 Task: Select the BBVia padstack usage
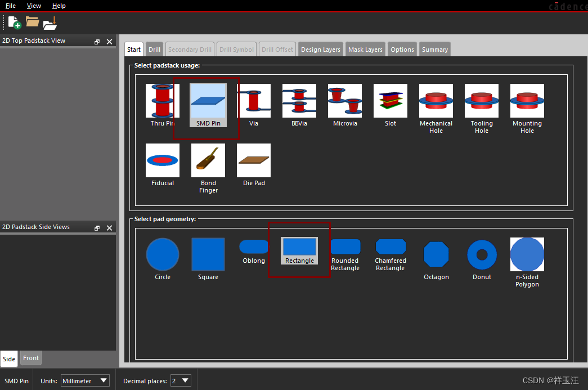pyautogui.click(x=299, y=101)
